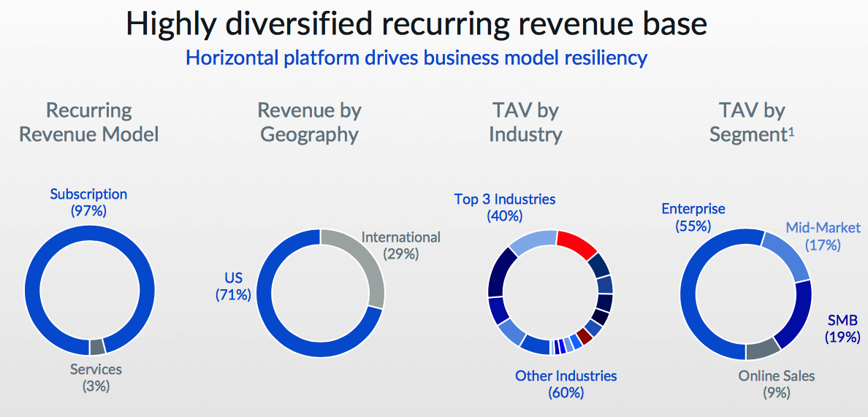This screenshot has width=868, height=417.
Task: Click the 'Services (3%)' label
Action: tap(96, 378)
